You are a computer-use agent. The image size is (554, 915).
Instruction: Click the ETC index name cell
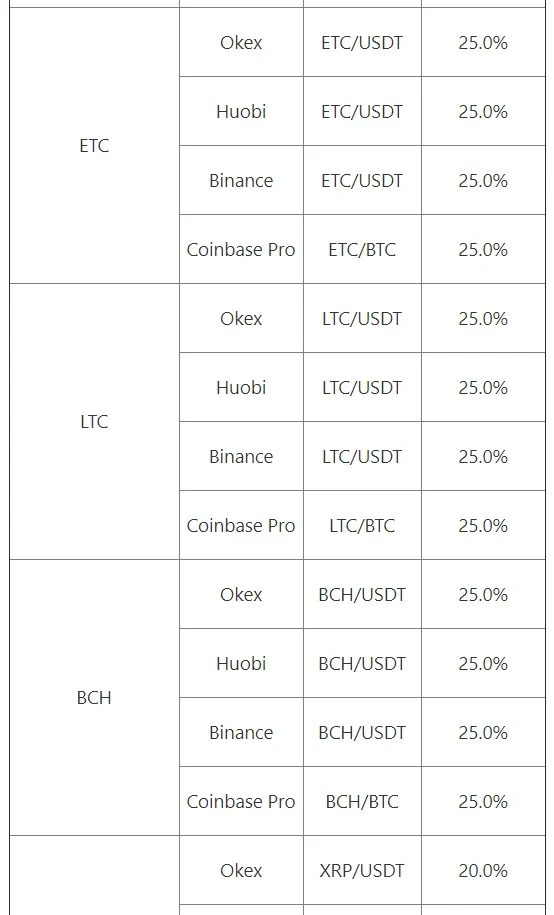coord(94,145)
